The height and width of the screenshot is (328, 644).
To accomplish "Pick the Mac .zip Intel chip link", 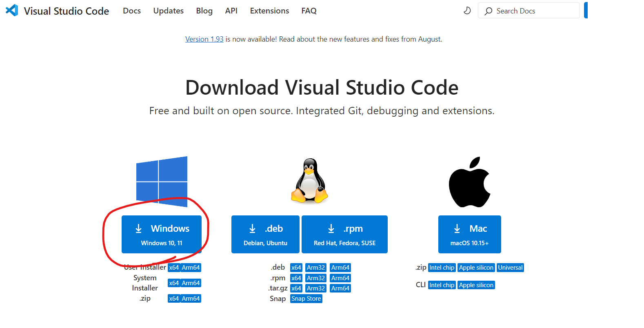I will (442, 268).
